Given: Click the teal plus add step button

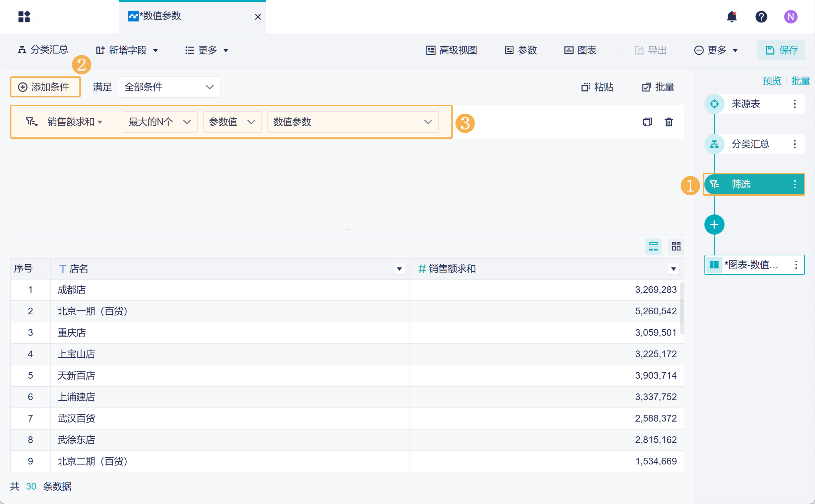Looking at the screenshot, I should click(x=714, y=225).
